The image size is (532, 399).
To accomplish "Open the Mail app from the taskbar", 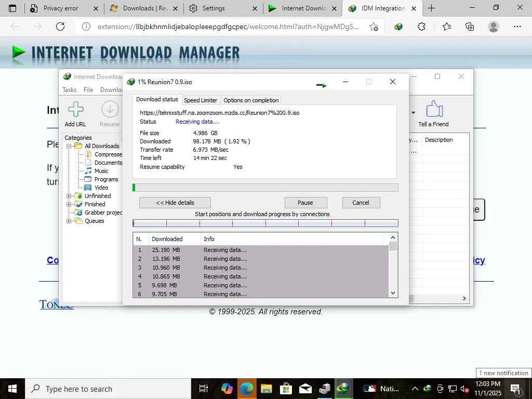I will pyautogui.click(x=305, y=389).
